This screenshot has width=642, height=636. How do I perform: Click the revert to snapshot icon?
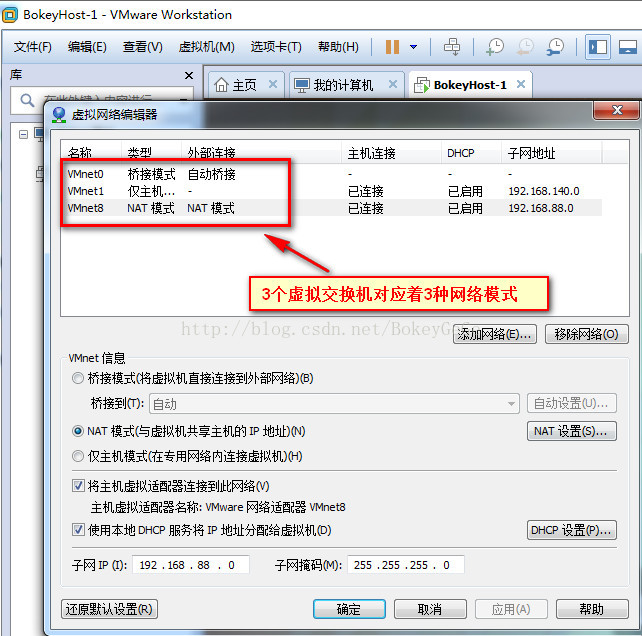tap(525, 47)
